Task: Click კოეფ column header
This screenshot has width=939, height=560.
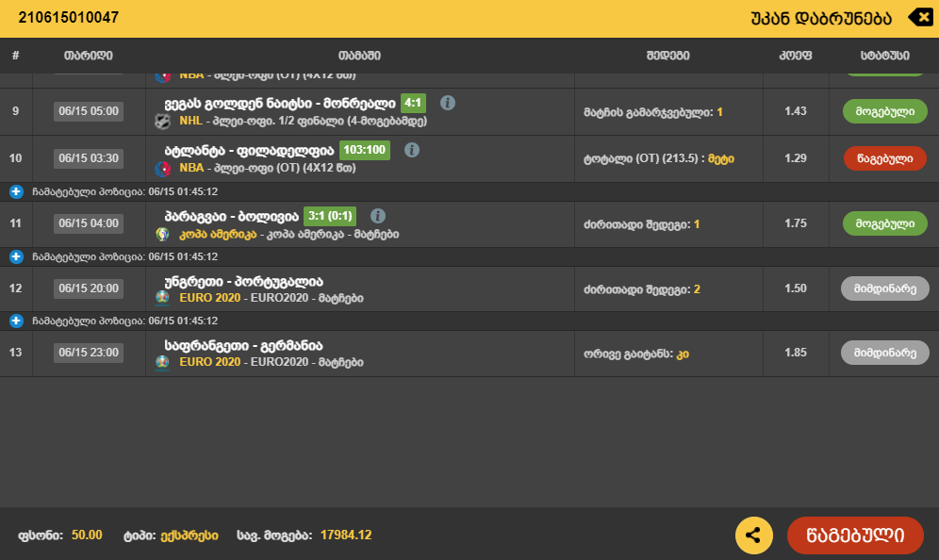Action: click(796, 55)
